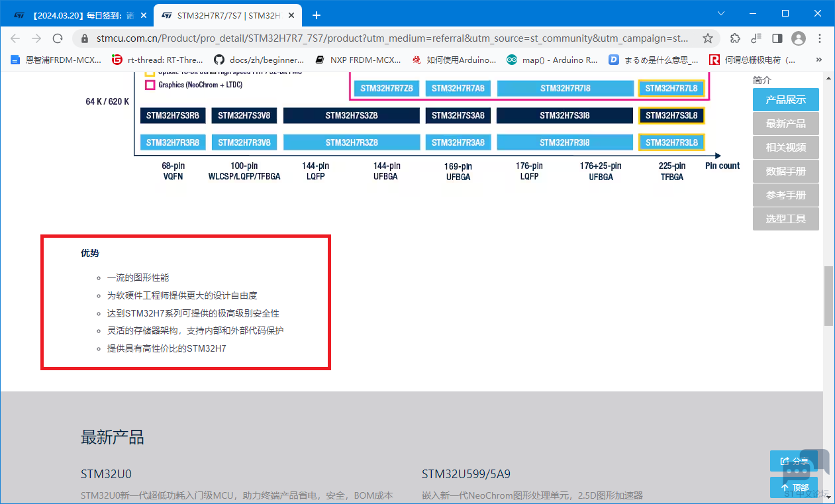Open the まるめ是什么意思 bookmark
The image size is (835, 504).
[x=654, y=60]
